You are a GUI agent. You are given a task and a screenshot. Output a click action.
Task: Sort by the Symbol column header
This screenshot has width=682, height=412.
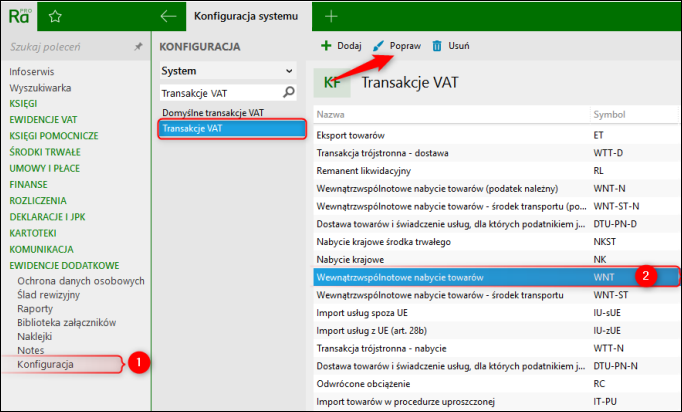pyautogui.click(x=609, y=114)
